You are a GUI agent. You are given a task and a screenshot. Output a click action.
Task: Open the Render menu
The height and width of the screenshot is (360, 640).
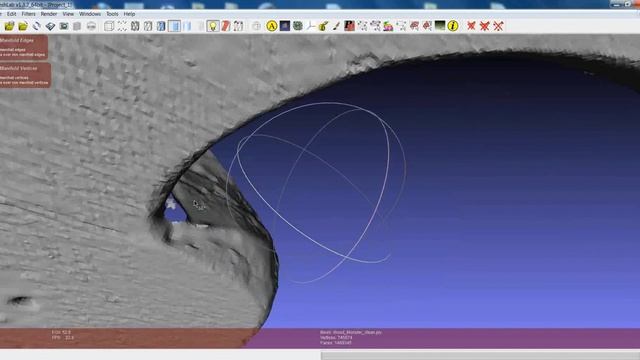[x=49, y=14]
